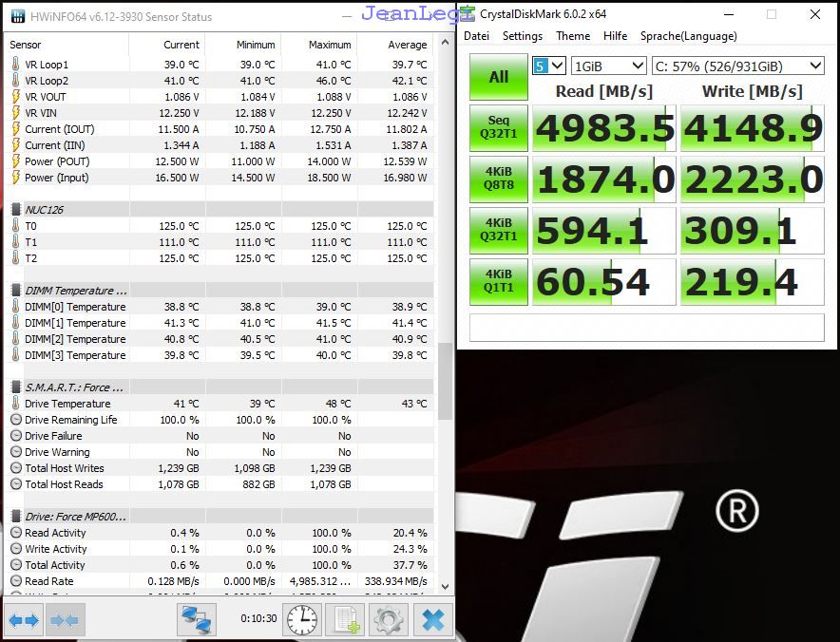
Task: Click the Average column header
Action: (x=395, y=45)
